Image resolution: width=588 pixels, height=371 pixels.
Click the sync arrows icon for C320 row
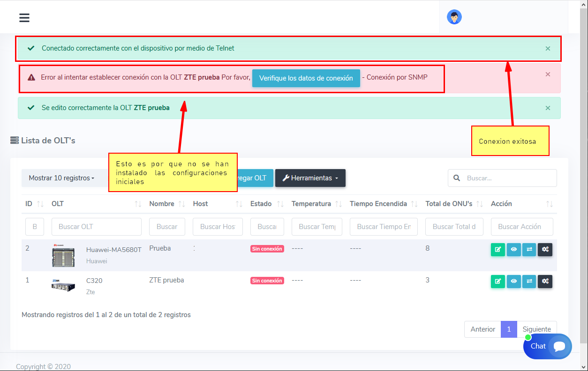point(529,282)
